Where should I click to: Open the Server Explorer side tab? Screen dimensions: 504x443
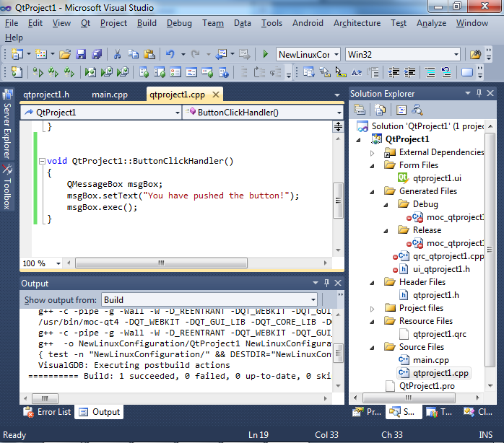pyautogui.click(x=7, y=124)
